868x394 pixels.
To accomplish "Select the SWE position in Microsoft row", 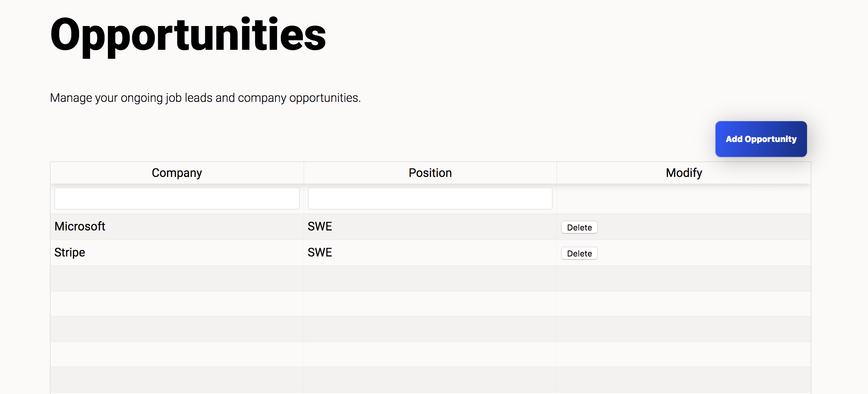I will 430,226.
